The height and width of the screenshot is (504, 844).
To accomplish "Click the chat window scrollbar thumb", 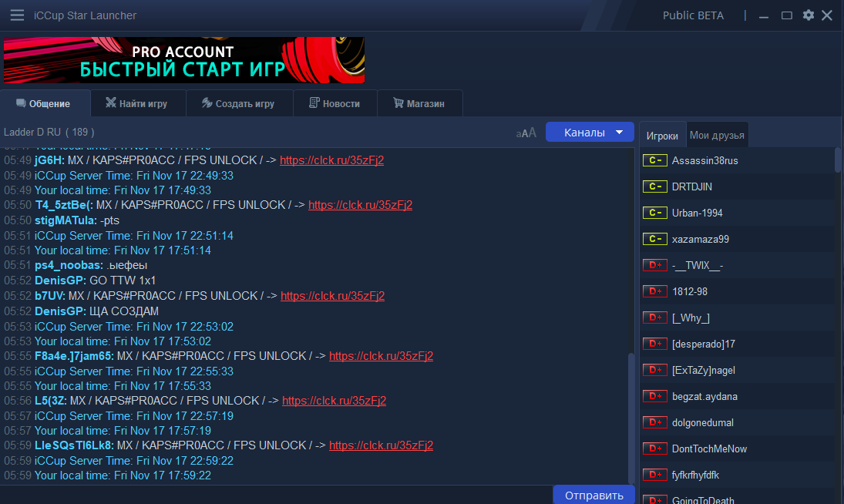I will pos(630,418).
